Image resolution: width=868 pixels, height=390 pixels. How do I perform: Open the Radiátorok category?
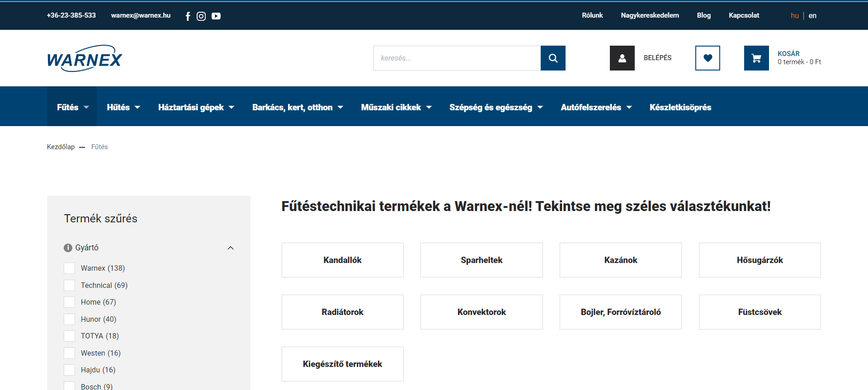pyautogui.click(x=343, y=312)
